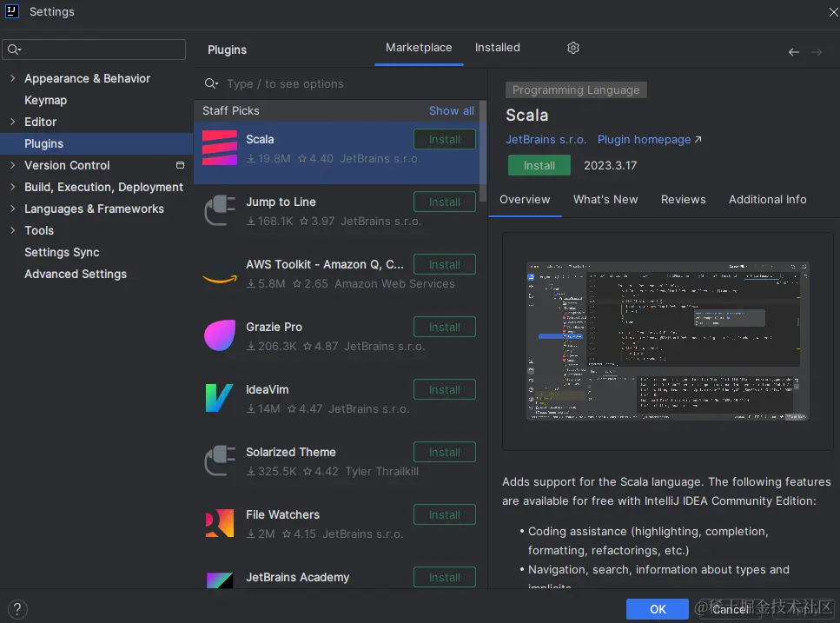The image size is (840, 623).
Task: Select the Grazie Pro plugin name
Action: (274, 327)
